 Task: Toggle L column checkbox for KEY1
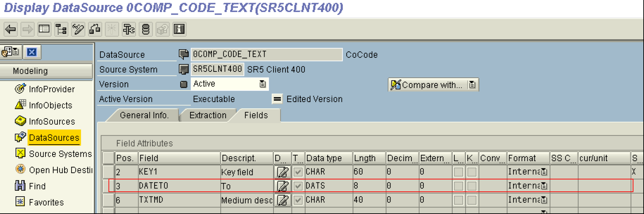(x=459, y=172)
